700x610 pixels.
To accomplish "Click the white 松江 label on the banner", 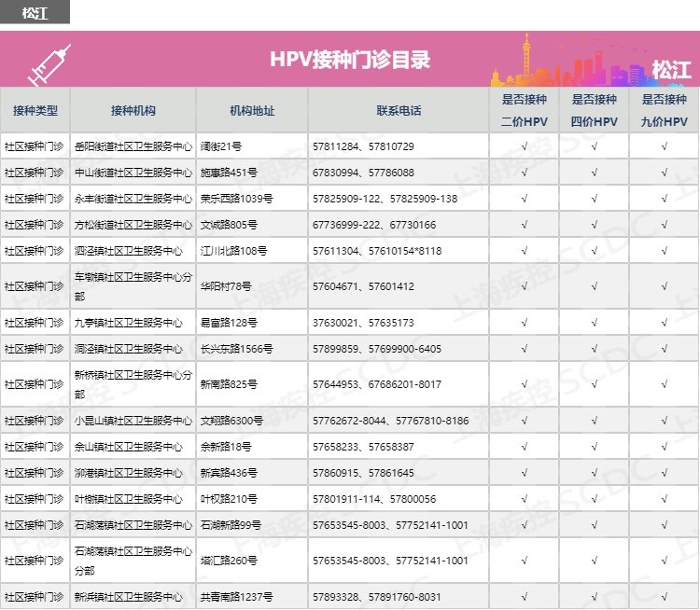I will [x=671, y=71].
